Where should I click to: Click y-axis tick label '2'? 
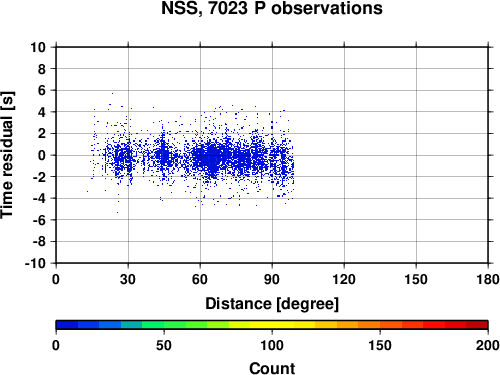pyautogui.click(x=42, y=134)
